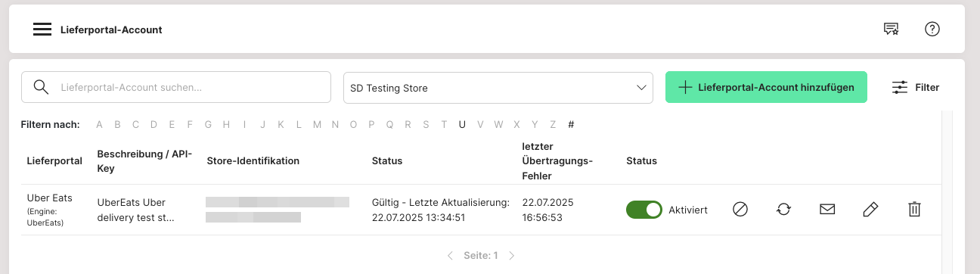Open the help question mark icon
This screenshot has height=274, width=980.
(x=932, y=30)
